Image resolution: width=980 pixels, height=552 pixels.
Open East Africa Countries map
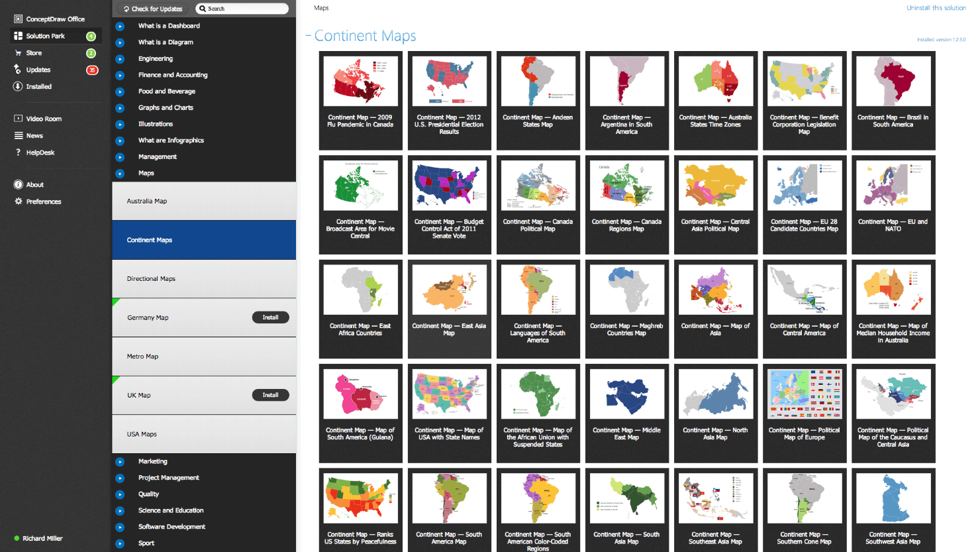(x=360, y=309)
